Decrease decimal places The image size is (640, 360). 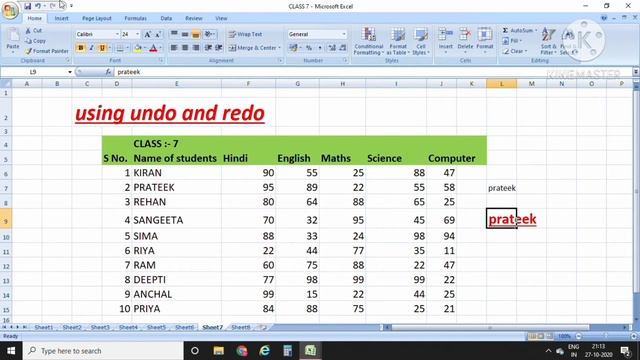pyautogui.click(x=343, y=48)
